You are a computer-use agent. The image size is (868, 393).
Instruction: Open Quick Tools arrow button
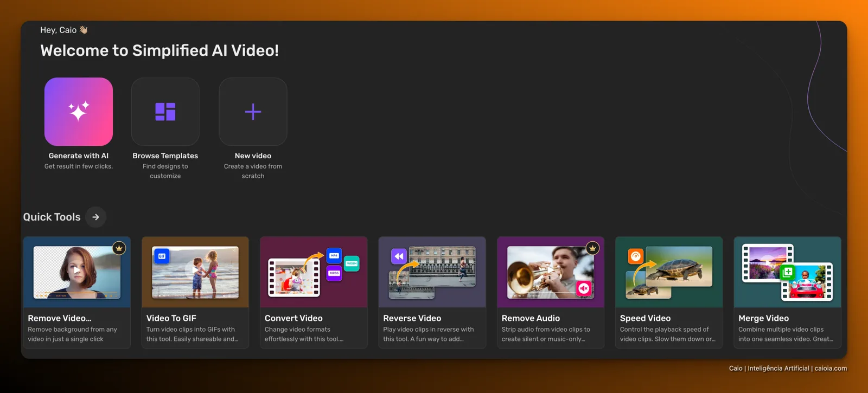(x=95, y=217)
